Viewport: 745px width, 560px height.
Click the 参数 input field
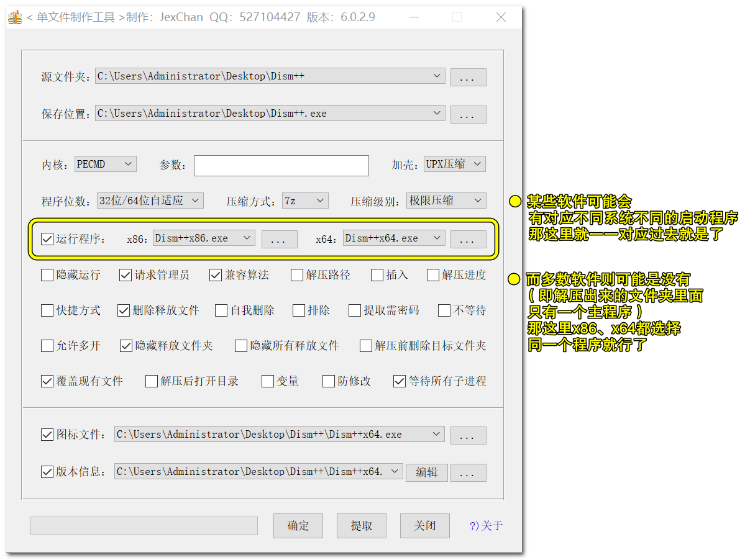pos(281,166)
